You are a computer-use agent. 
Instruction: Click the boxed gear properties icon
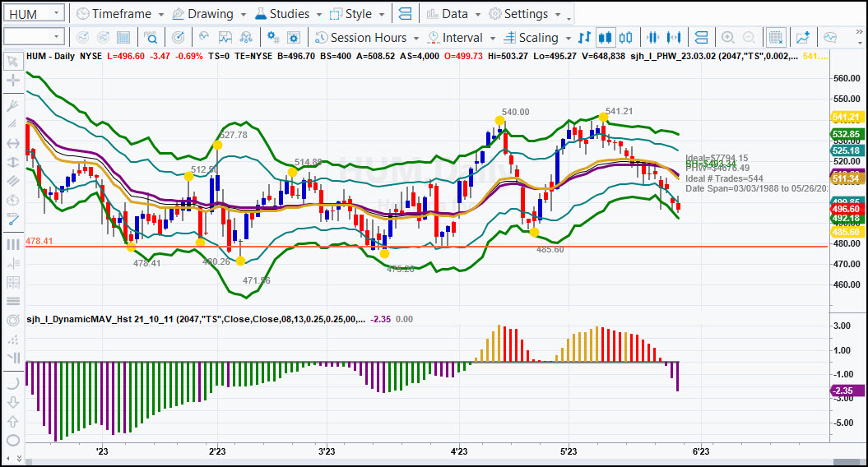point(294,38)
